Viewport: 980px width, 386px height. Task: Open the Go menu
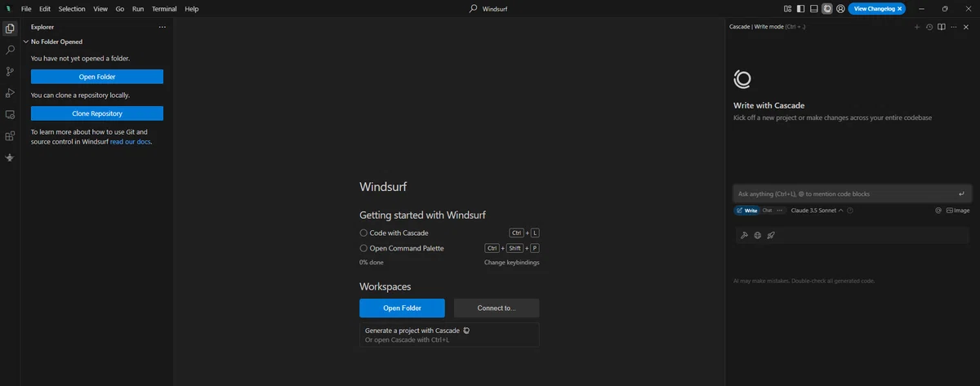(120, 8)
